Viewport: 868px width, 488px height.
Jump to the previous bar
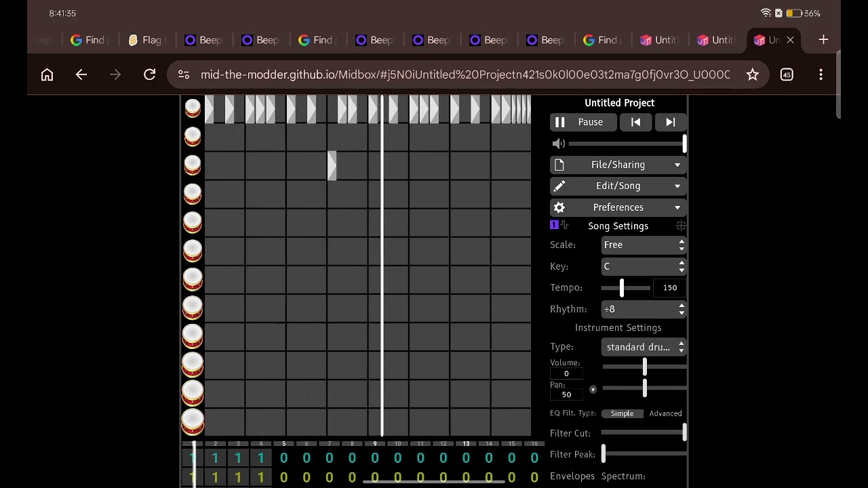click(x=635, y=122)
